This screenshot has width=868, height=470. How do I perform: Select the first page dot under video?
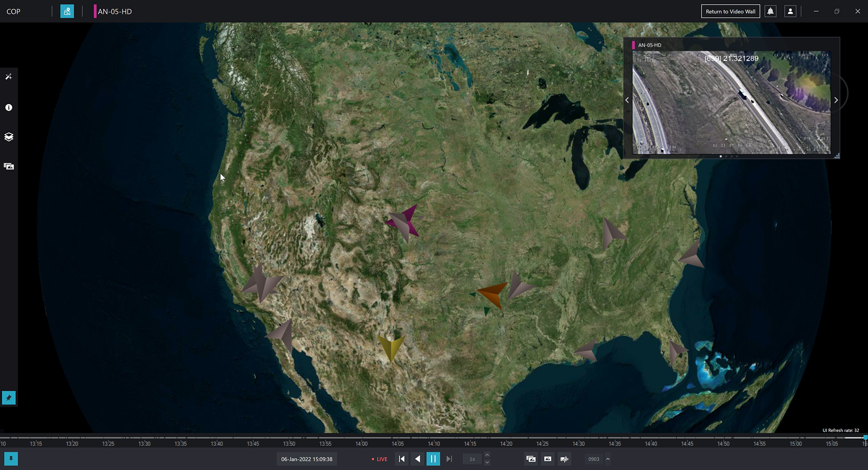(721, 156)
